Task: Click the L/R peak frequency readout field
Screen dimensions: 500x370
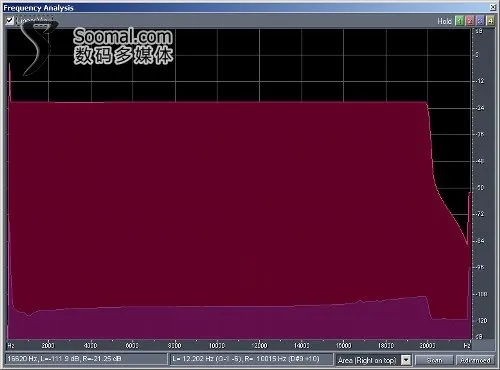Action: pos(252,359)
